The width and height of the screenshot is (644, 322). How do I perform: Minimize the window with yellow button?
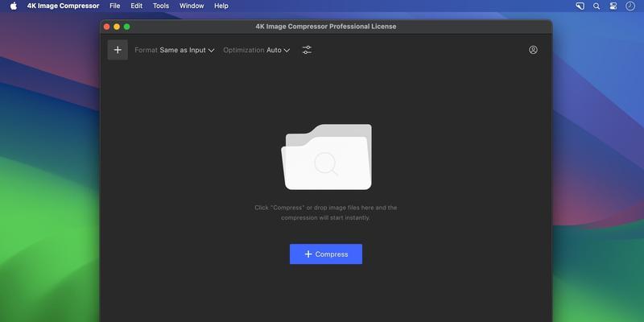[117, 27]
